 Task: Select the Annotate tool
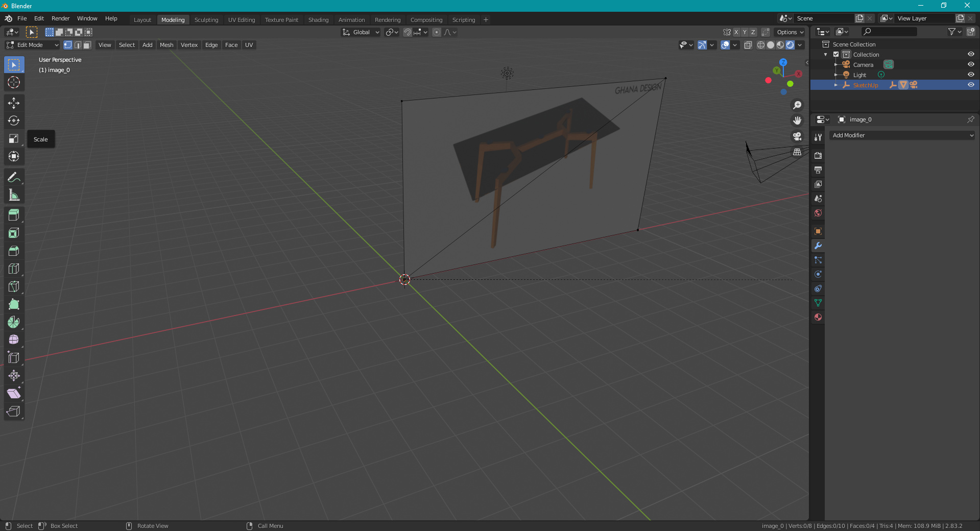click(x=14, y=177)
